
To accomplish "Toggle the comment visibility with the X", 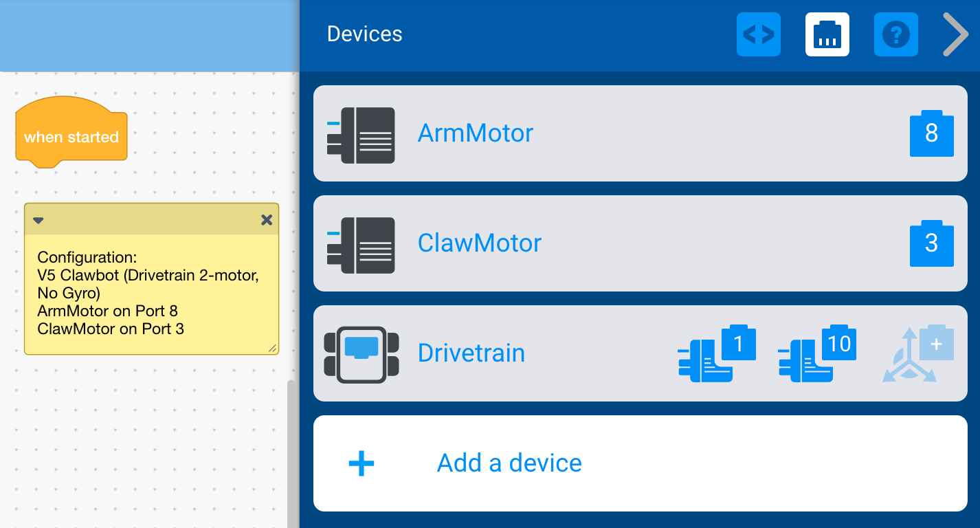I will pyautogui.click(x=267, y=220).
